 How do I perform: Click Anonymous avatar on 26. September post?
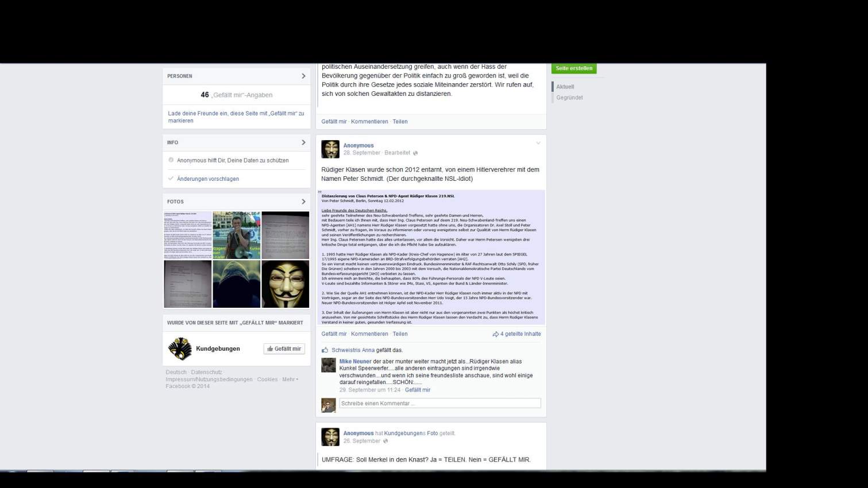(x=330, y=437)
